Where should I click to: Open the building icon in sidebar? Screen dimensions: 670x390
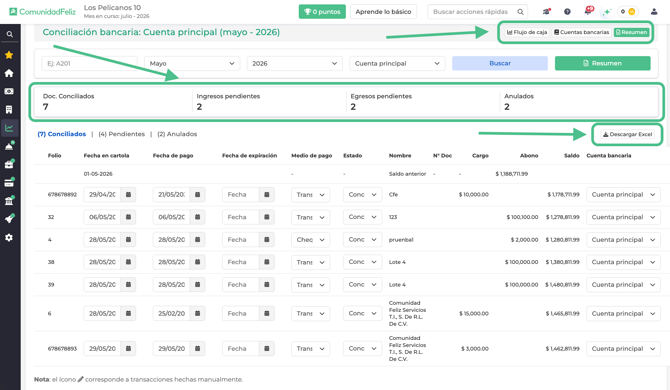(9, 109)
